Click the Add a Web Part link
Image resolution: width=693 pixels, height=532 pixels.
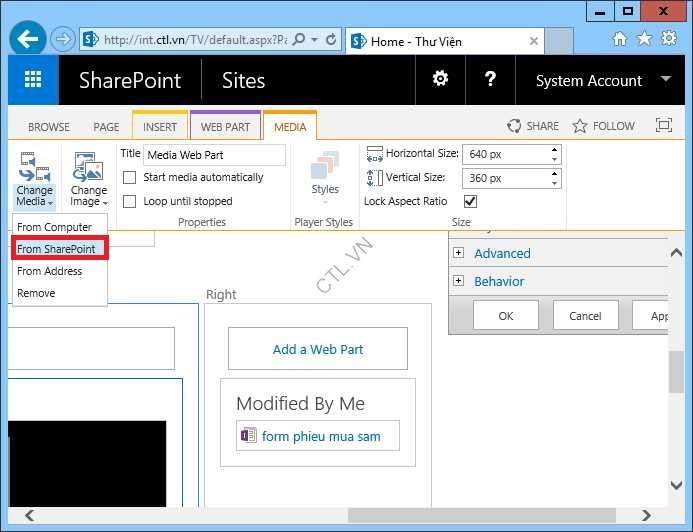point(318,349)
